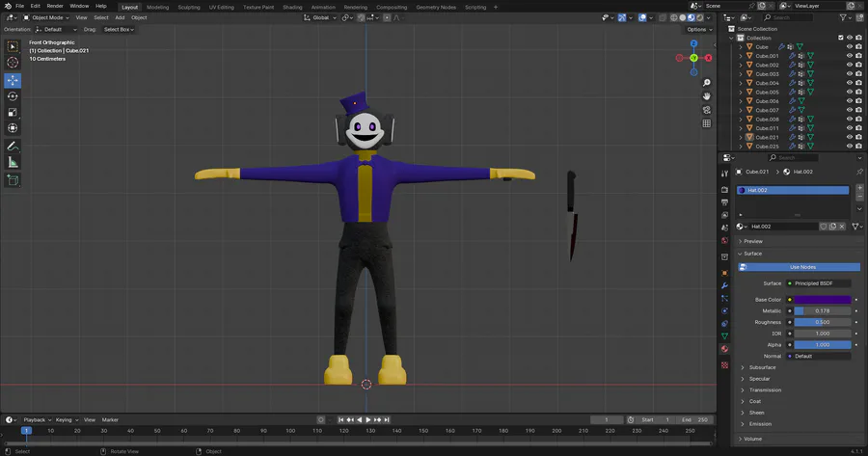
Task: Open the Base Color purple swatch
Action: 823,300
